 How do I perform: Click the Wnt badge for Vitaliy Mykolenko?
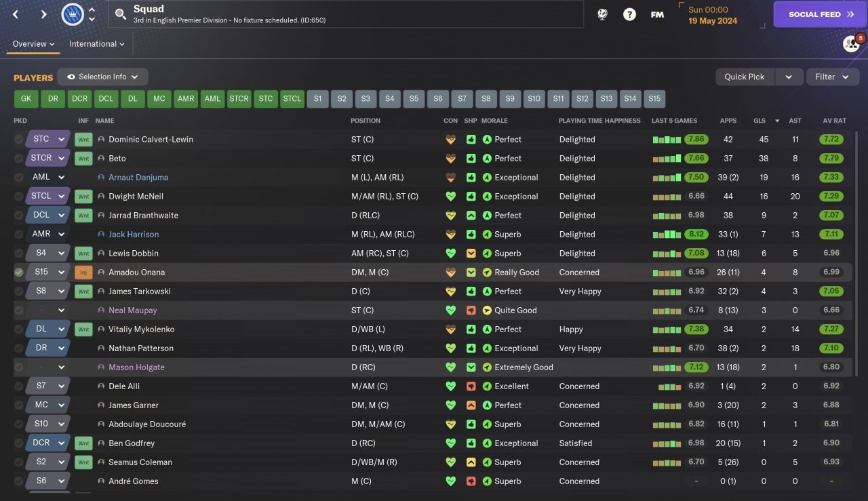[x=83, y=329]
